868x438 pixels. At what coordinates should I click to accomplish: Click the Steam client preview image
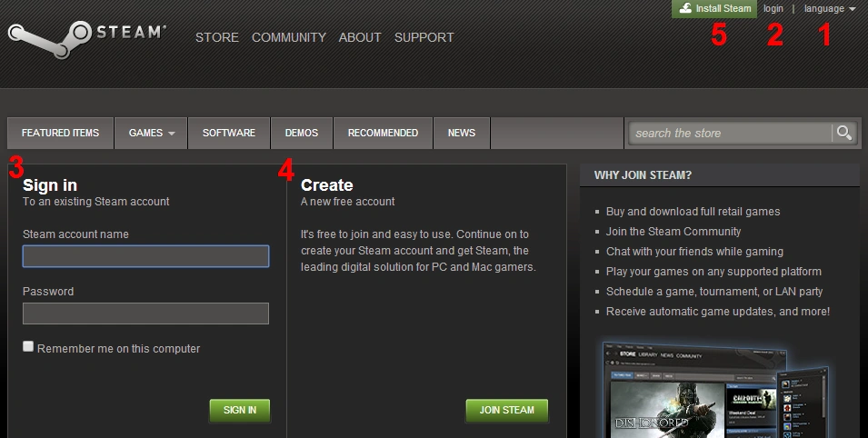tap(715, 390)
